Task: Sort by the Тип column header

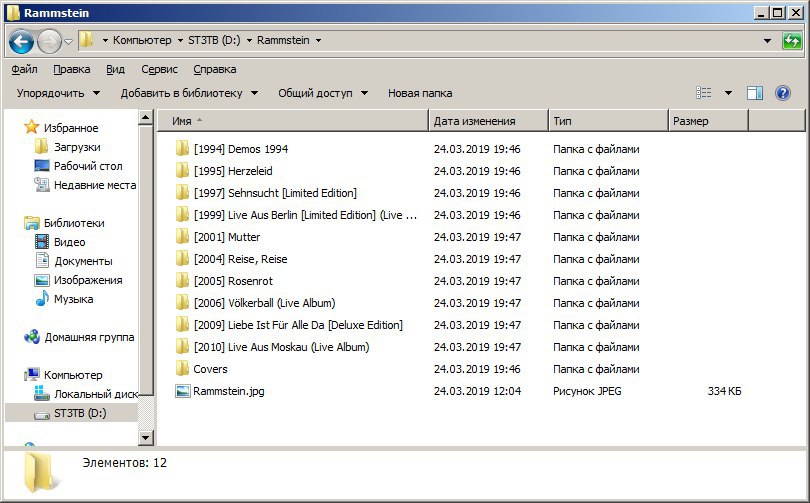Action: pyautogui.click(x=608, y=121)
